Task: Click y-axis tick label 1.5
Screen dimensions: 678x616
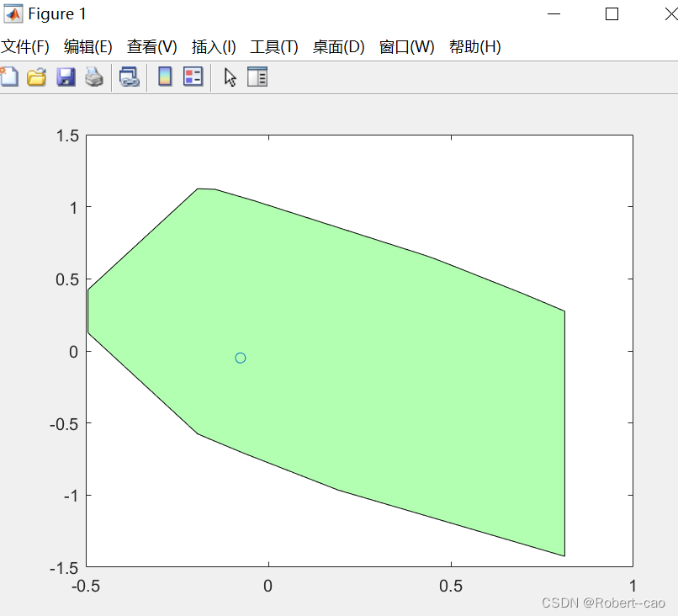Action: pos(67,135)
